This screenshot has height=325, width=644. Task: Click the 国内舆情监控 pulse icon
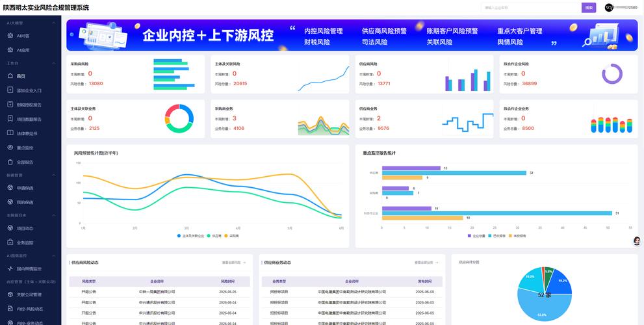10,268
